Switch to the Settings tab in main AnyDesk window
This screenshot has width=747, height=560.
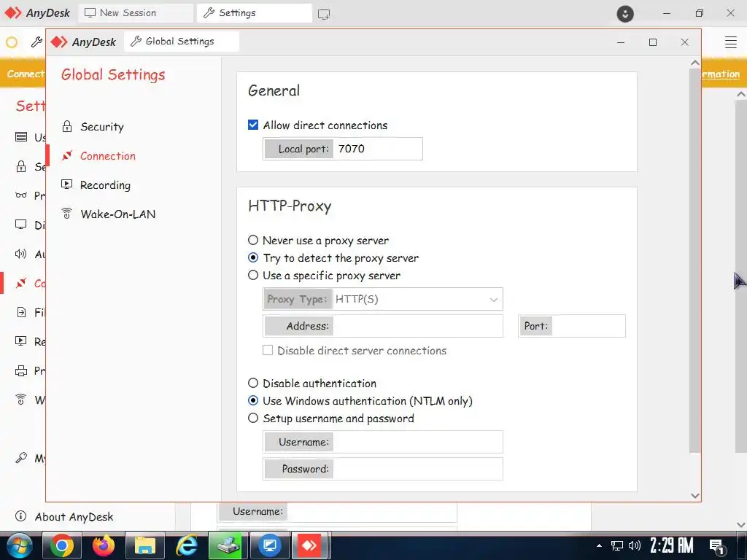coord(255,13)
